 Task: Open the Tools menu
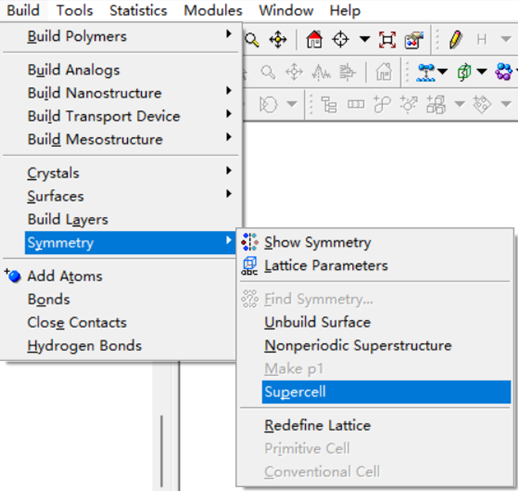click(x=75, y=10)
